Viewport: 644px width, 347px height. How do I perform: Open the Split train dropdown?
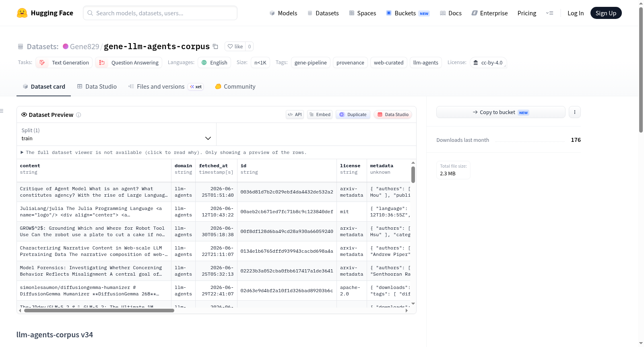pyautogui.click(x=116, y=134)
